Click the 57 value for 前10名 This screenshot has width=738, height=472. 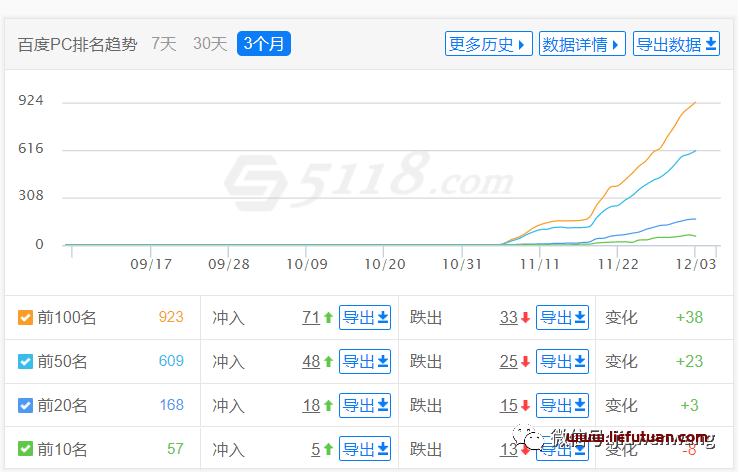[175, 448]
